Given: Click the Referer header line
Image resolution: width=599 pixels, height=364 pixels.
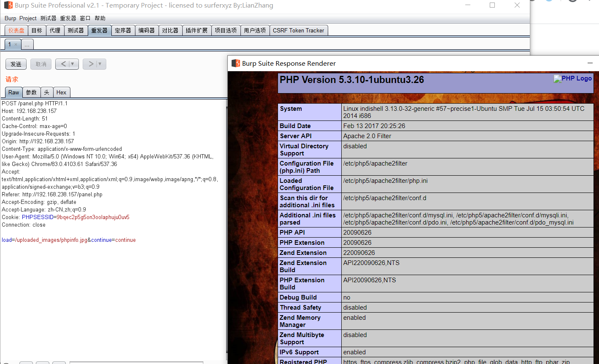Looking at the screenshot, I should [52, 194].
